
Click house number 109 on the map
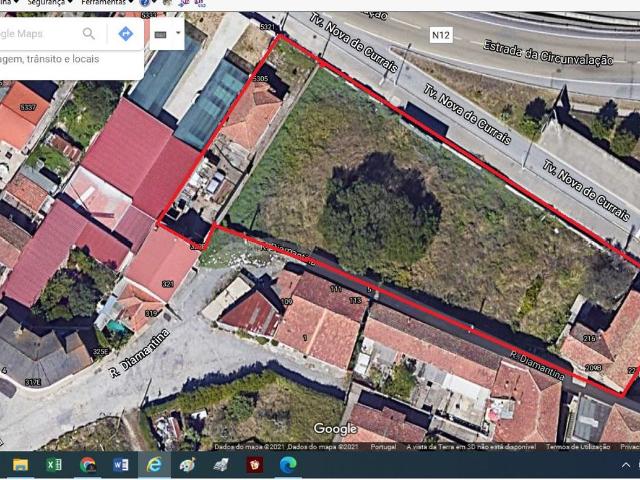(287, 302)
